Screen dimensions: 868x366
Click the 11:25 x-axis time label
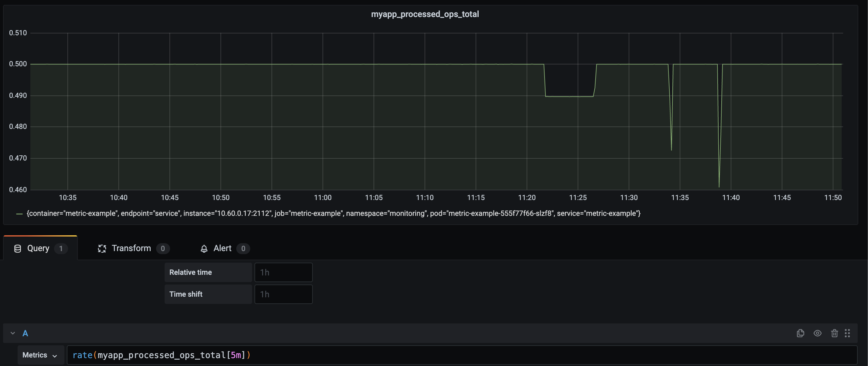tap(578, 198)
